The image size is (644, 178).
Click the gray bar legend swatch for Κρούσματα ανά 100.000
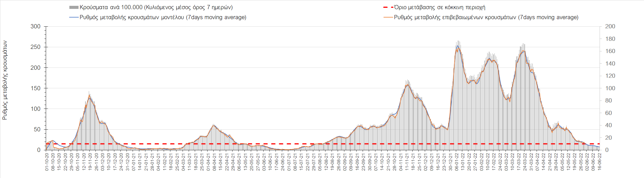[74, 7]
